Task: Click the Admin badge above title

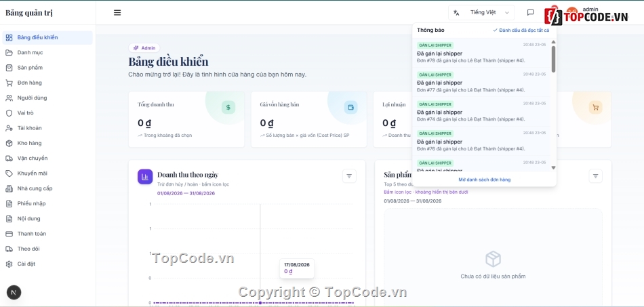Action: coord(144,48)
